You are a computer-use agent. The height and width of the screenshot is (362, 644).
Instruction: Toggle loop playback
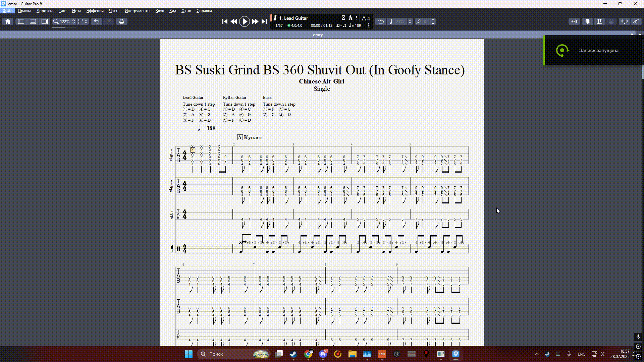[x=381, y=21]
